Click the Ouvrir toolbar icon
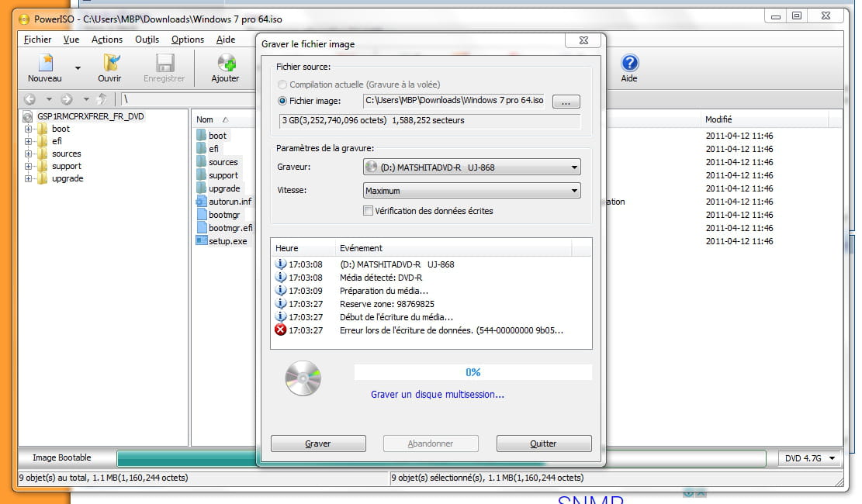The height and width of the screenshot is (504, 862). 110,63
